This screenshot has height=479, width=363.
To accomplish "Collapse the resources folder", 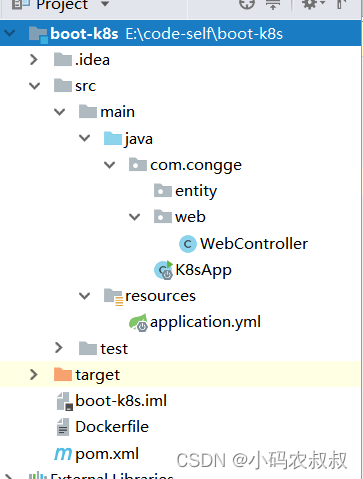I will [84, 296].
